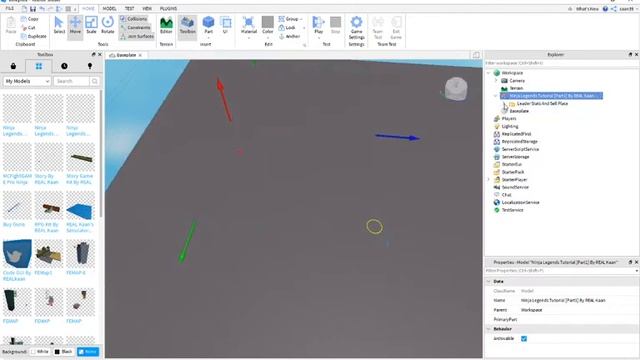Collapse the Data properties section

pyautogui.click(x=489, y=282)
